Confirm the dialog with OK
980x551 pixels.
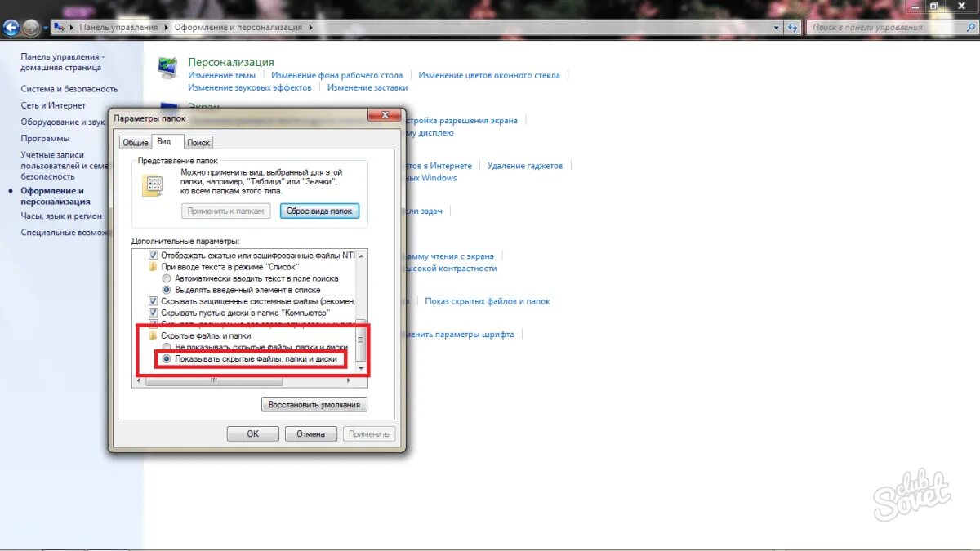coord(253,434)
